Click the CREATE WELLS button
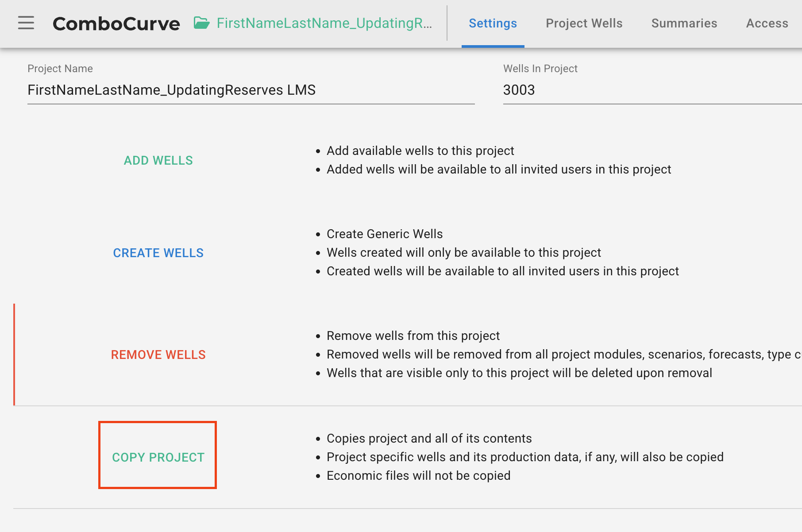The height and width of the screenshot is (532, 802). (158, 253)
